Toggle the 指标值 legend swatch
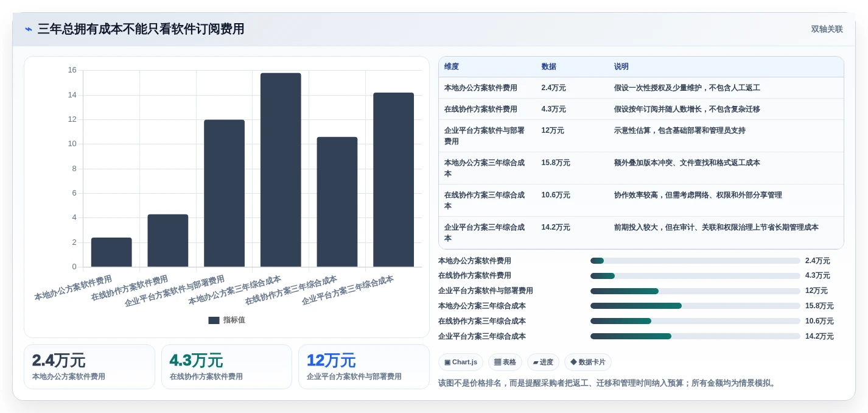The height and width of the screenshot is (413, 868). [x=214, y=320]
